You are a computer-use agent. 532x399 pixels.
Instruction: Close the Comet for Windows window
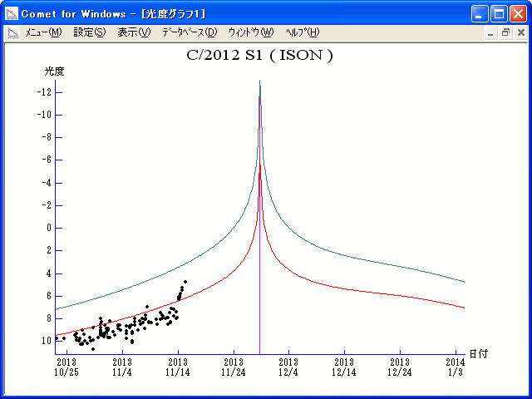(519, 14)
